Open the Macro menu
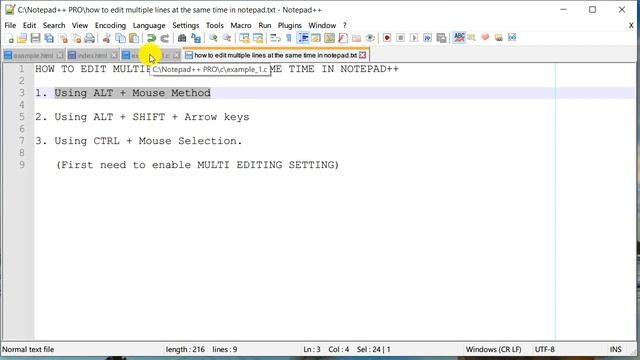Viewport: 640px width, 360px height. [241, 25]
